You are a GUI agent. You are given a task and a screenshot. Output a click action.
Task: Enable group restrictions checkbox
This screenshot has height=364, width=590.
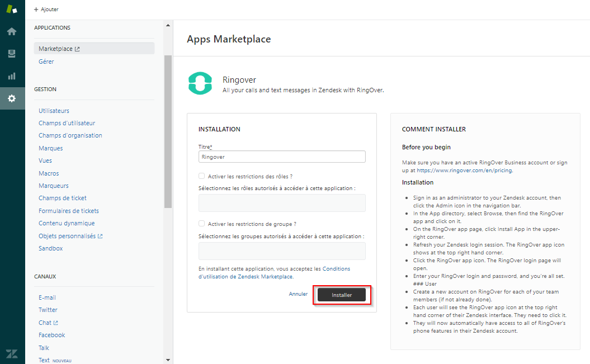pyautogui.click(x=202, y=223)
